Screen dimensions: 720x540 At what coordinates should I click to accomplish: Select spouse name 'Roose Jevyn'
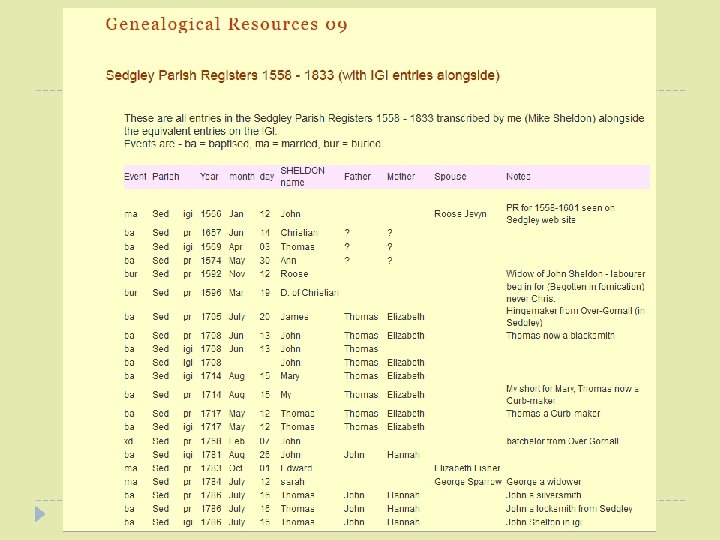click(460, 214)
